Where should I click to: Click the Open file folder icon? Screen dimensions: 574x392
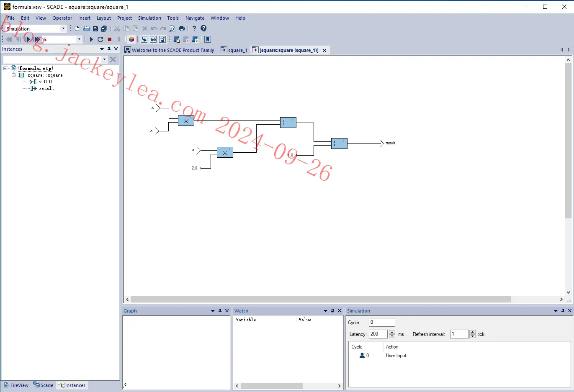point(86,28)
